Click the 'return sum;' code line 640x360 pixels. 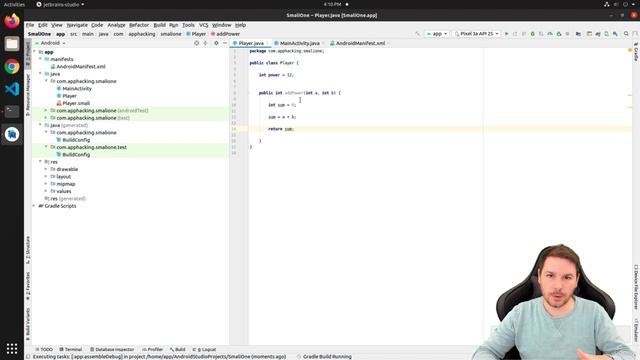point(281,129)
